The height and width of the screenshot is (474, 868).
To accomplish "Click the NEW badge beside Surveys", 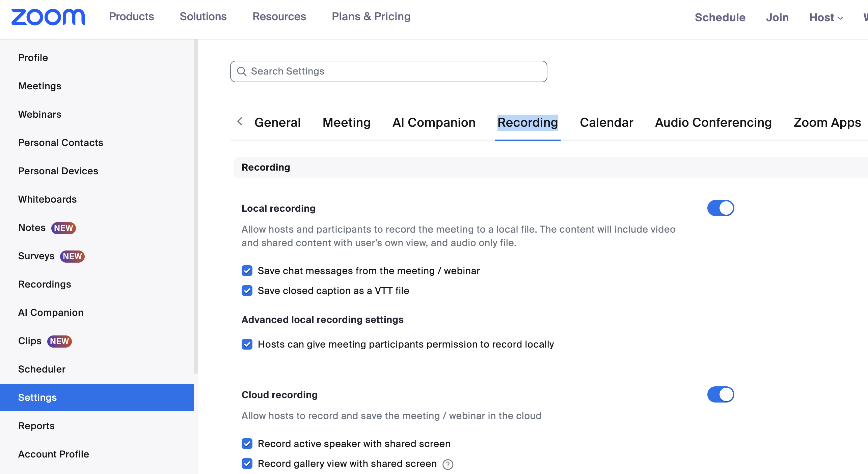I will tap(72, 256).
